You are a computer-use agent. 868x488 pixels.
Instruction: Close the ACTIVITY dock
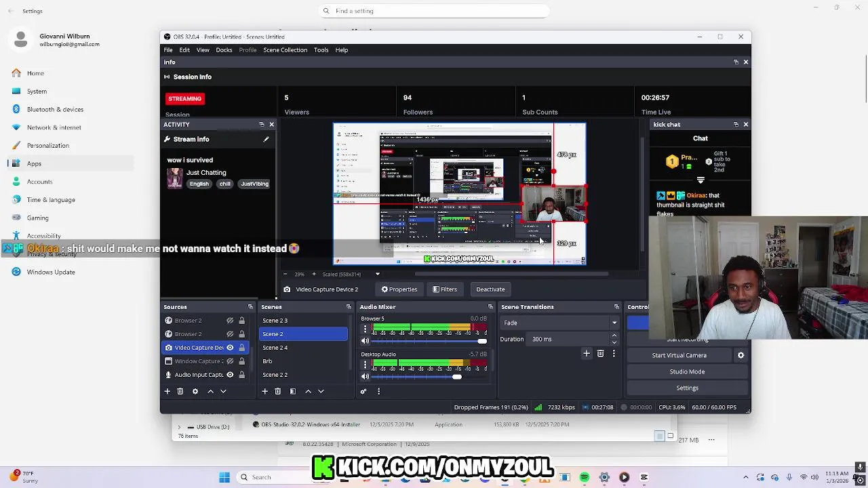coord(271,125)
